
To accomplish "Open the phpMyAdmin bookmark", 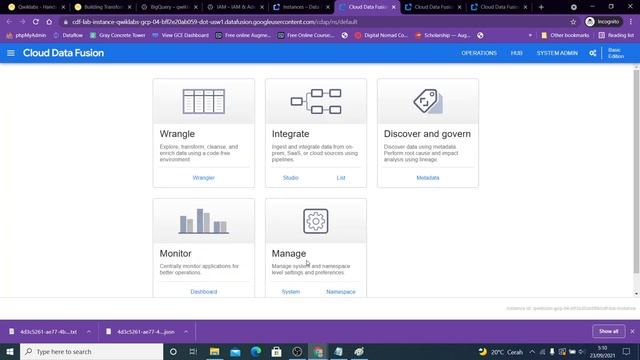I will [x=27, y=36].
